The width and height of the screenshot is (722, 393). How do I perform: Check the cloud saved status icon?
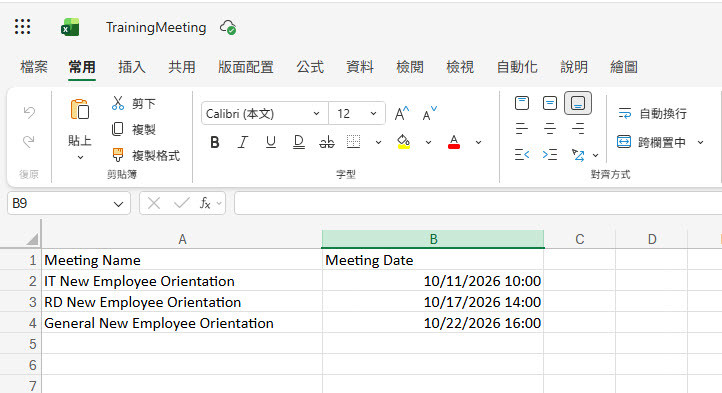(228, 28)
